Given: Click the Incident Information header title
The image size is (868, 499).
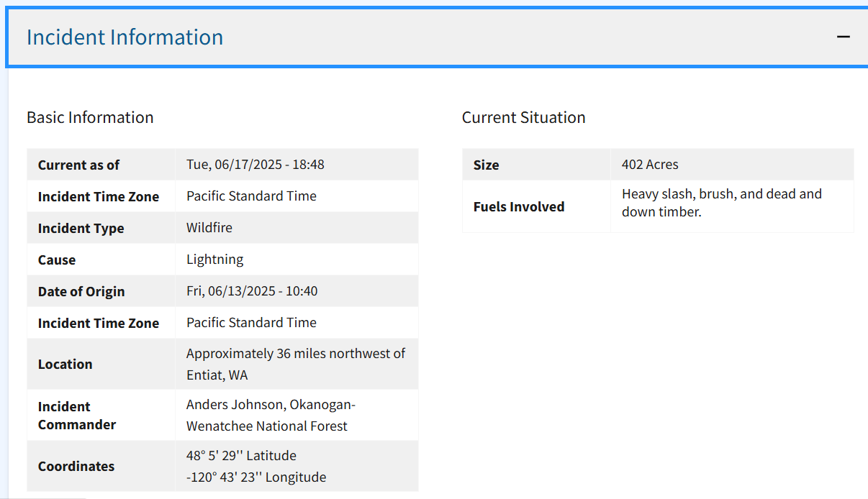Looking at the screenshot, I should 125,37.
